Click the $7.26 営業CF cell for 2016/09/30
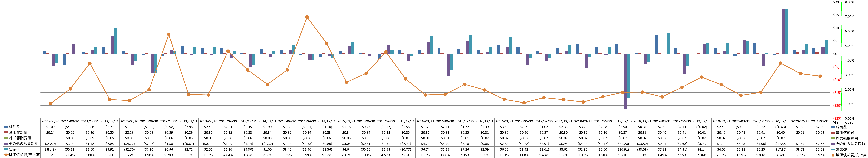The height and width of the screenshot is (158, 868). 465,149
